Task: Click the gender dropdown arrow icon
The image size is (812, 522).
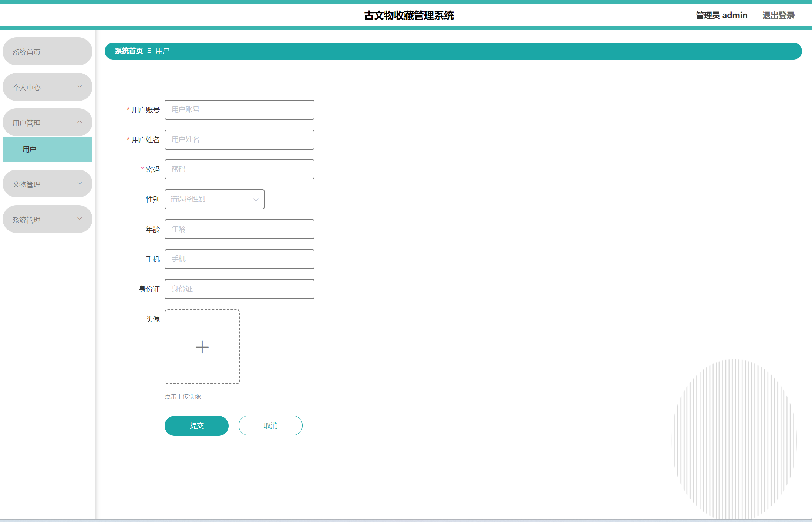Action: point(256,200)
